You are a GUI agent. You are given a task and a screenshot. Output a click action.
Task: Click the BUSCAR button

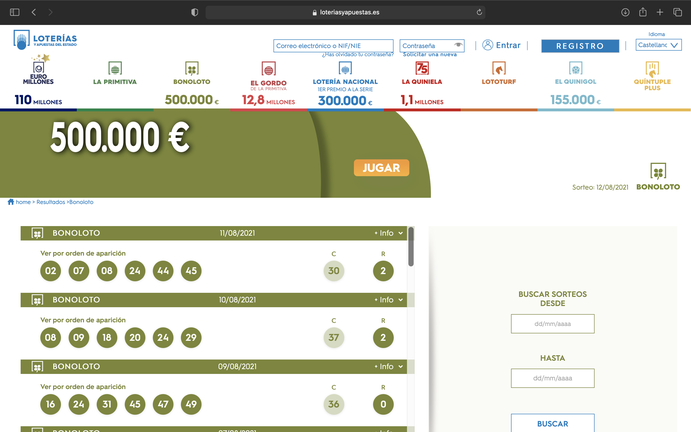click(x=553, y=423)
